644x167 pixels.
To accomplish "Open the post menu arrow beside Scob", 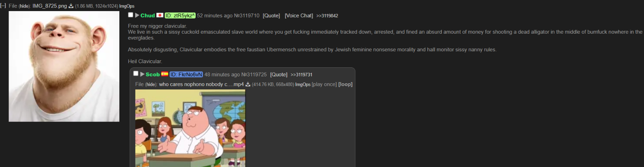I will tap(142, 74).
